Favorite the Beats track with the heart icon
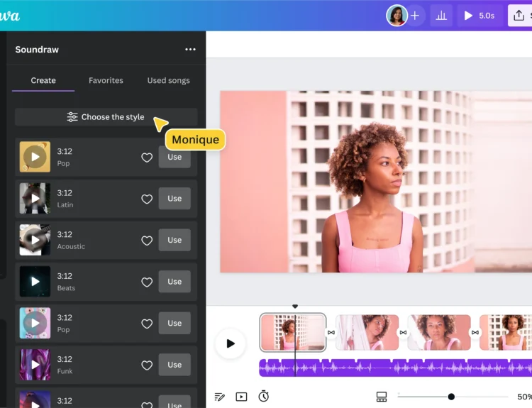Viewport: 532px width, 408px height. pyautogui.click(x=147, y=282)
